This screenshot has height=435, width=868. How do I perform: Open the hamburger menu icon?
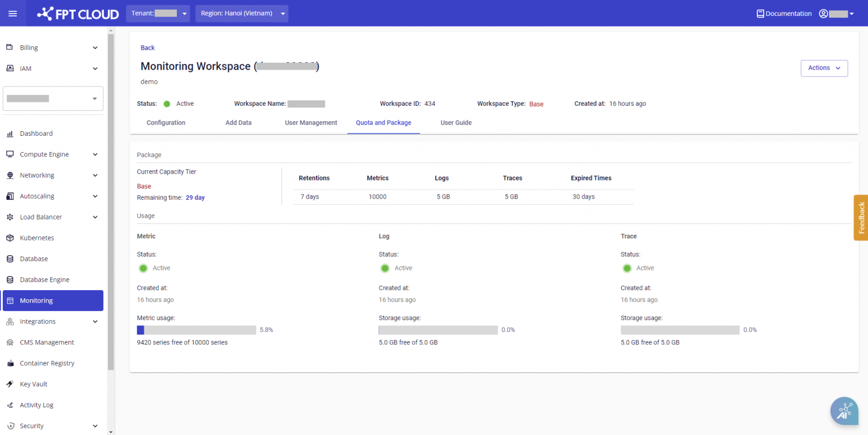[x=12, y=14]
